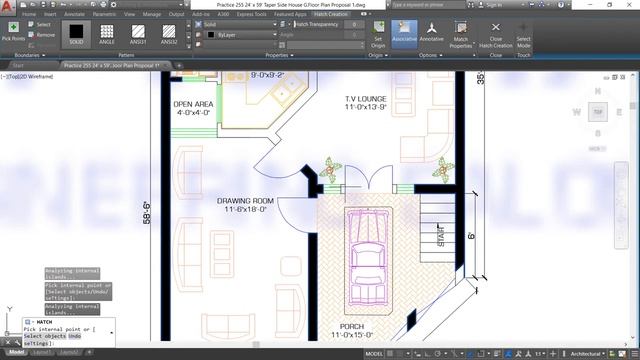This screenshot has height=360, width=640.
Task: Choose Select objects option in command line
Action: click(44, 336)
